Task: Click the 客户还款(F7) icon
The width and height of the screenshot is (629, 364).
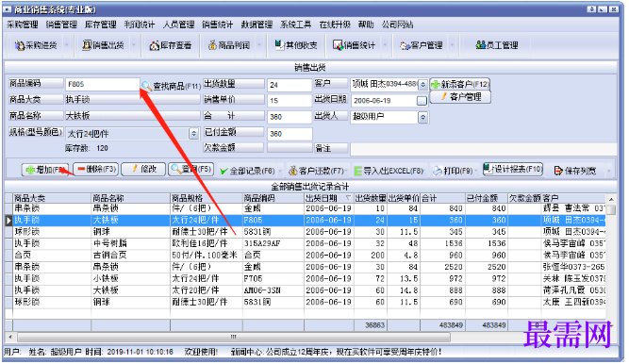Action: click(293, 171)
